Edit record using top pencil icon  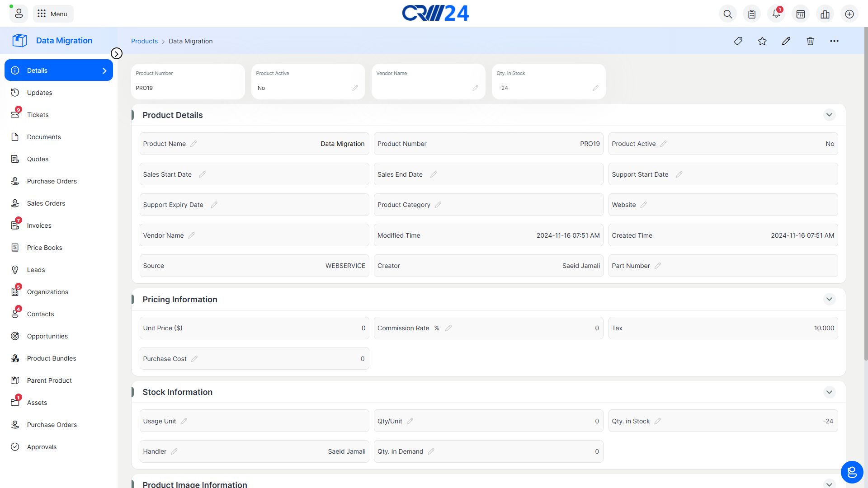[x=786, y=41]
